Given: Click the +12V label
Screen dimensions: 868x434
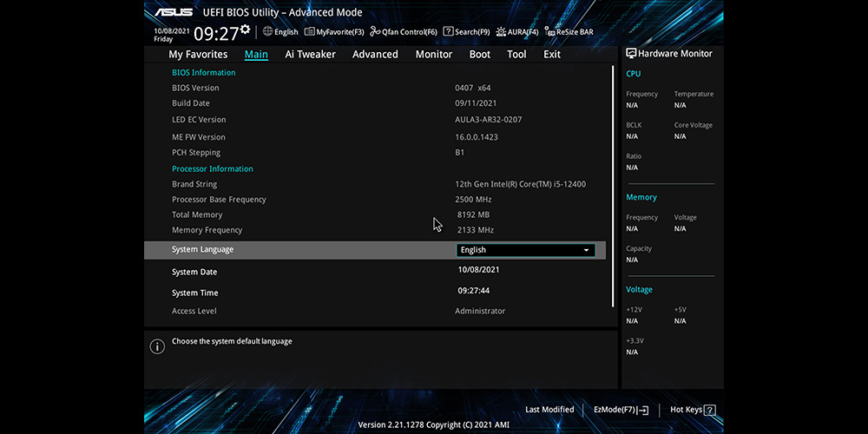Looking at the screenshot, I should 634,310.
